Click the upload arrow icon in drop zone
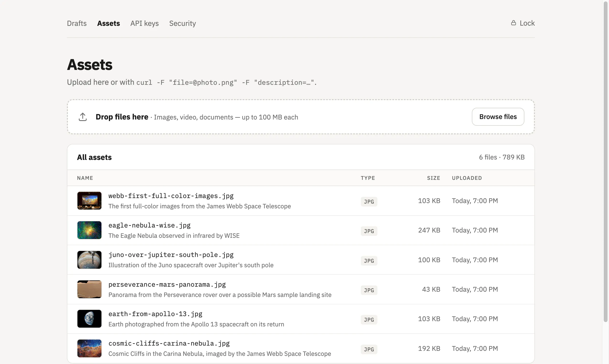The width and height of the screenshot is (609, 364). pyautogui.click(x=83, y=117)
